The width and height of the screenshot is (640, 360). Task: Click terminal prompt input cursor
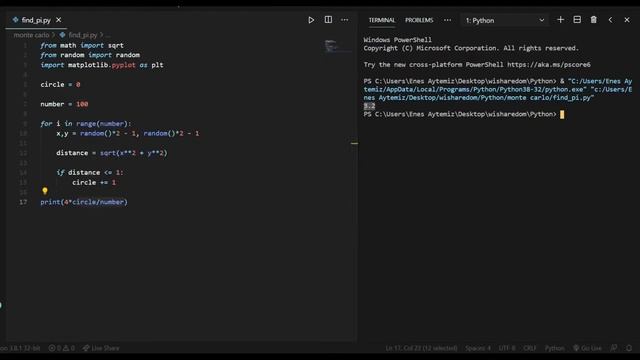(562, 115)
